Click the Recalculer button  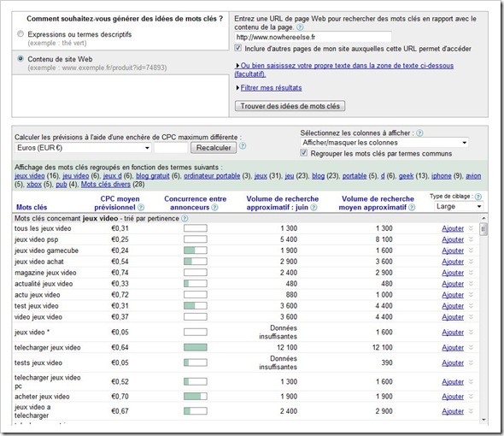[214, 148]
